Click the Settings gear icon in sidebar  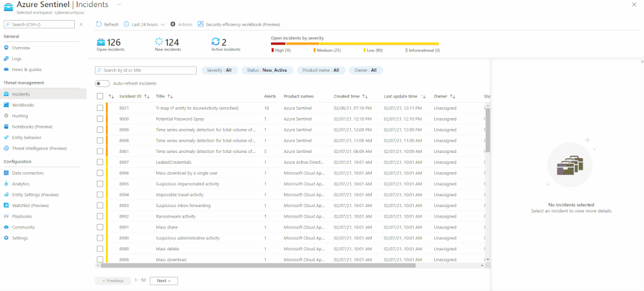click(6, 238)
